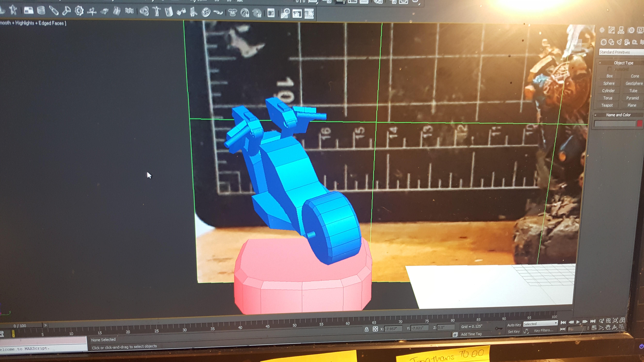Image resolution: width=644 pixels, height=362 pixels.
Task: Click the Orbit viewport navigation icon
Action: tap(615, 327)
